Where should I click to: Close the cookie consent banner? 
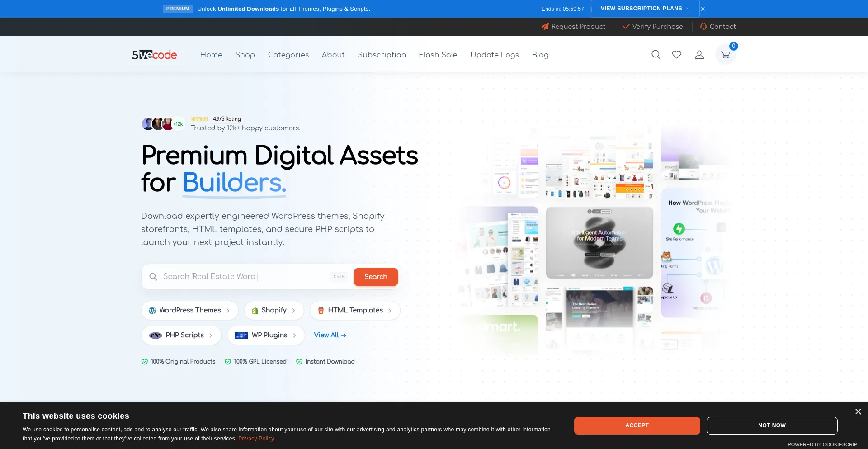click(x=858, y=411)
